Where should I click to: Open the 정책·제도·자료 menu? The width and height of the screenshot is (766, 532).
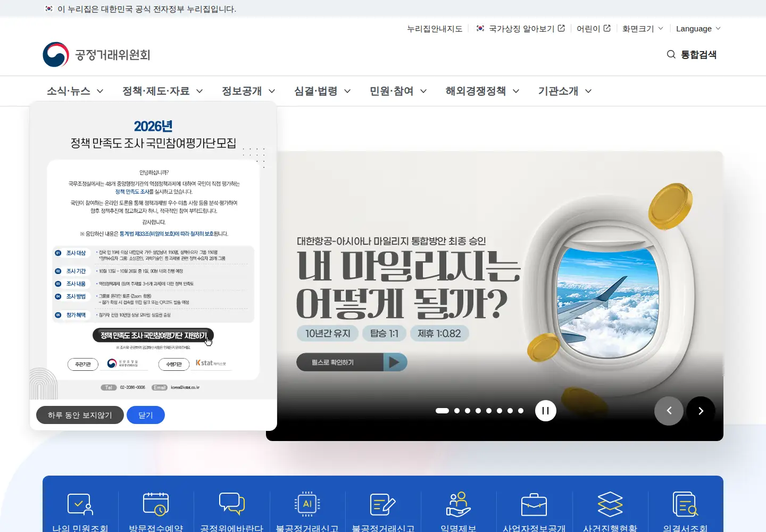[163, 91]
